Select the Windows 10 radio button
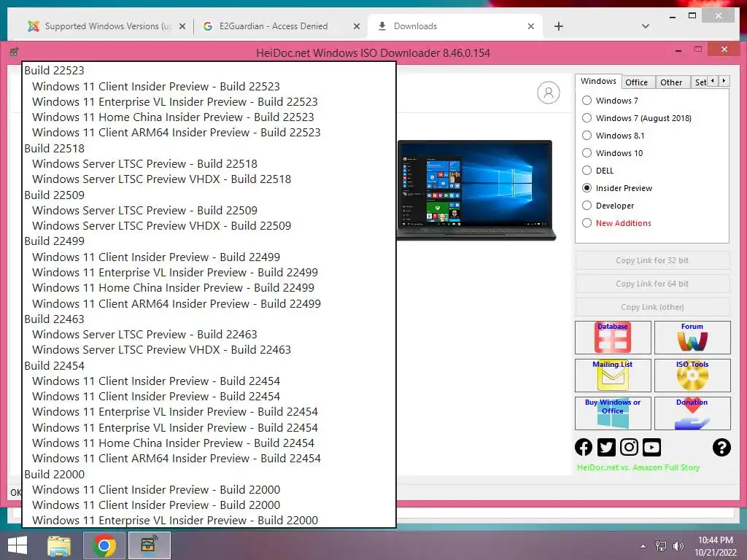 point(587,153)
